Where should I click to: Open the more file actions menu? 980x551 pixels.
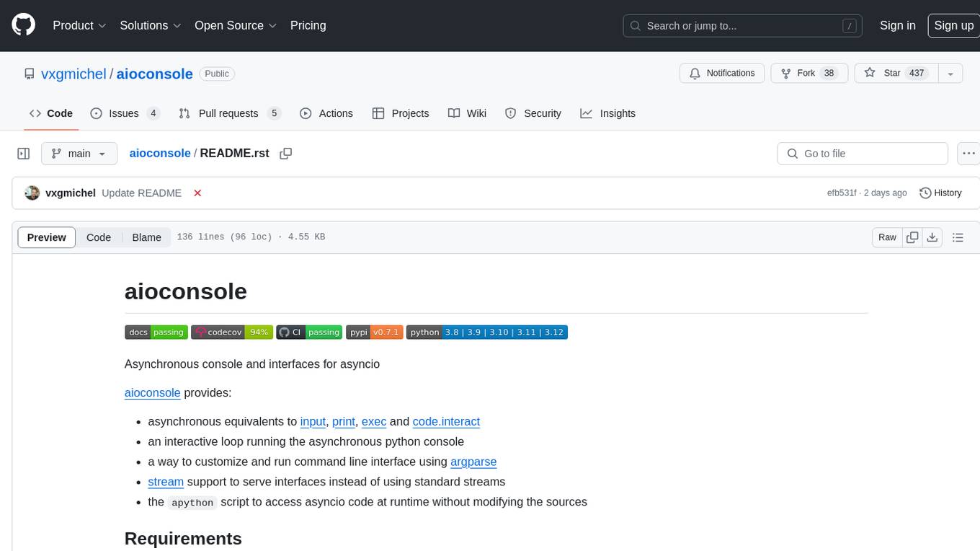[968, 154]
